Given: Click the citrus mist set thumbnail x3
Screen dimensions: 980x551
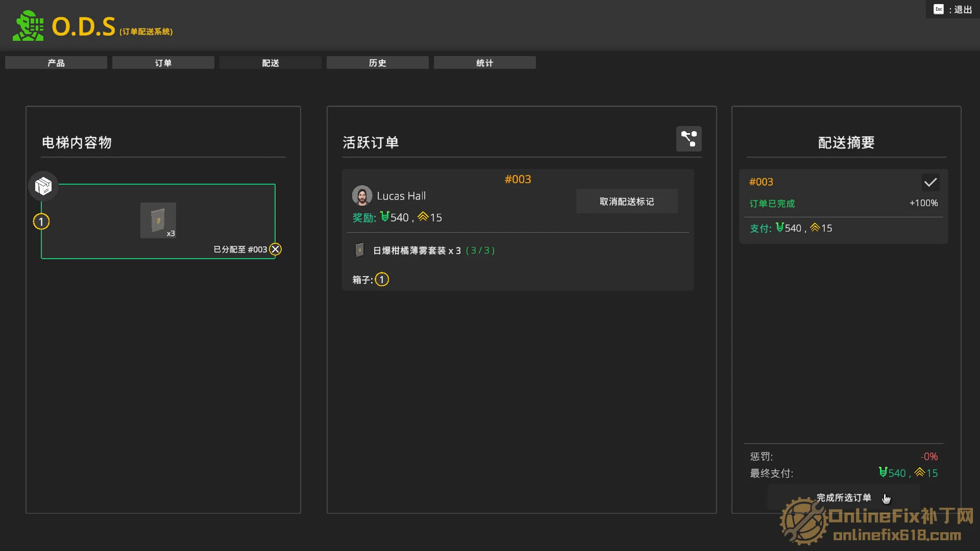Looking at the screenshot, I should 158,220.
